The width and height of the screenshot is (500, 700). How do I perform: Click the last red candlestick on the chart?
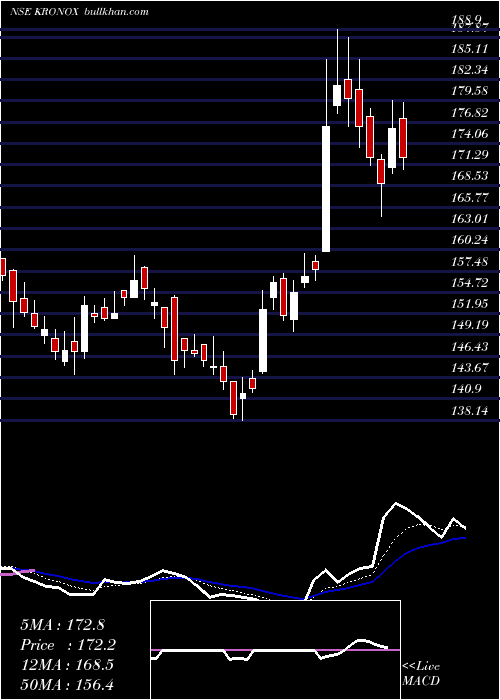tap(403, 138)
